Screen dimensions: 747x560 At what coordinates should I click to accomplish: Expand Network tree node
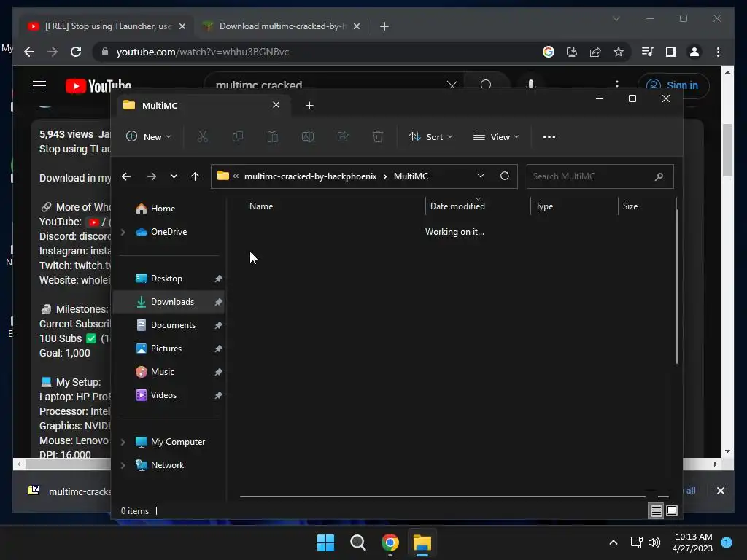[x=123, y=465]
